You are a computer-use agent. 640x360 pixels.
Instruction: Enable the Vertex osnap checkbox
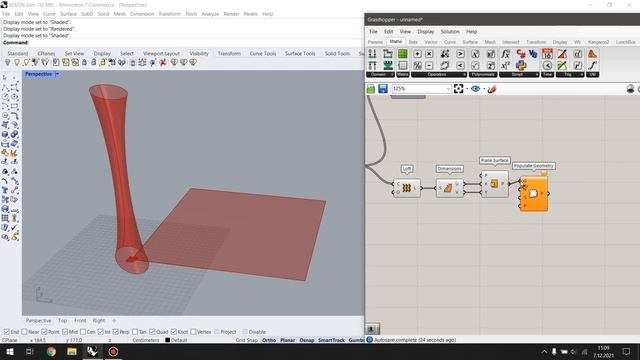(x=193, y=332)
